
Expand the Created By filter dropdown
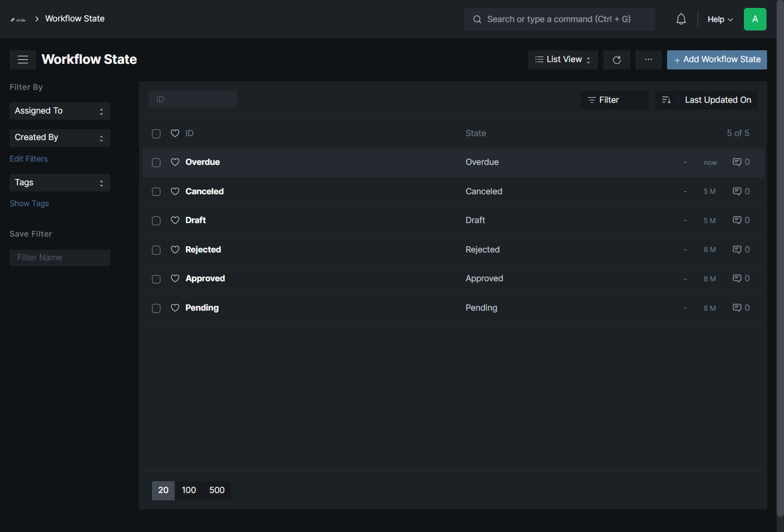tap(60, 137)
